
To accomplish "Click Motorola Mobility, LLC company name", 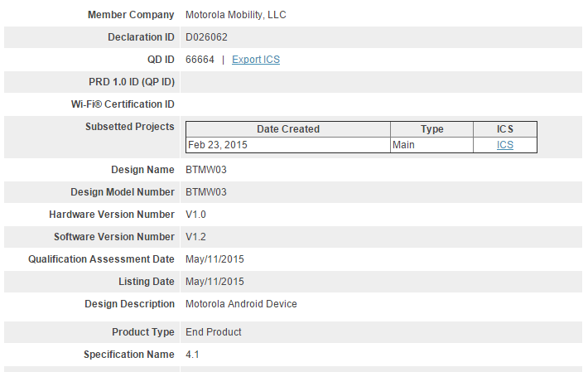I will [235, 15].
